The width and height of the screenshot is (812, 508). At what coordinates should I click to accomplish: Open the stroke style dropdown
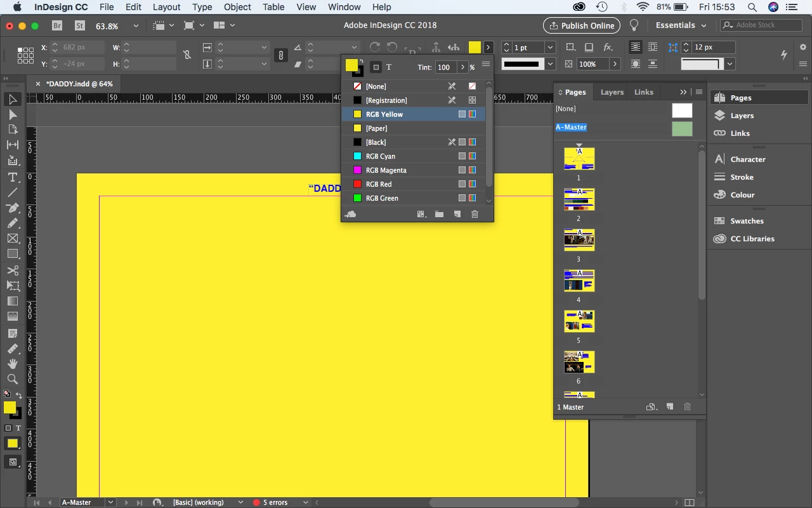point(550,64)
